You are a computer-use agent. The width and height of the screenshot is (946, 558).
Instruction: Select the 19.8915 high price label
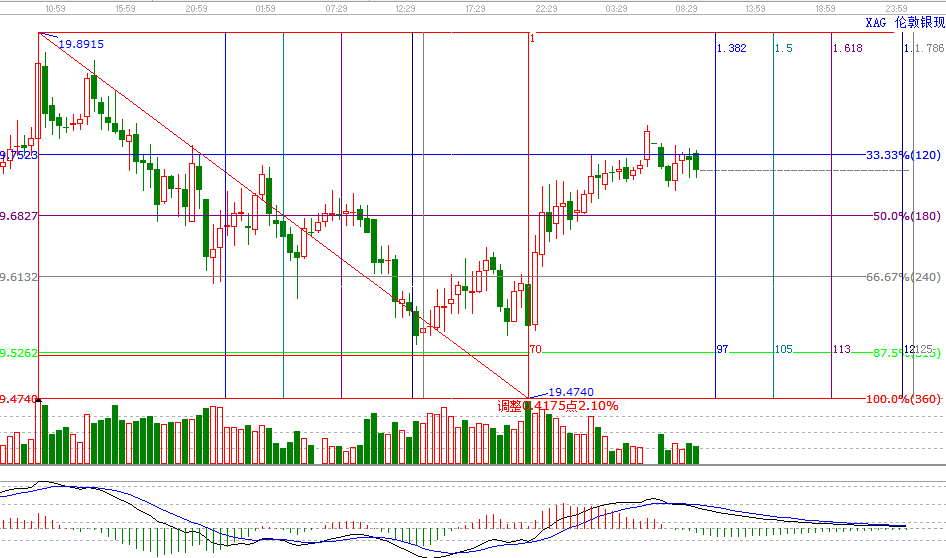coord(81,44)
